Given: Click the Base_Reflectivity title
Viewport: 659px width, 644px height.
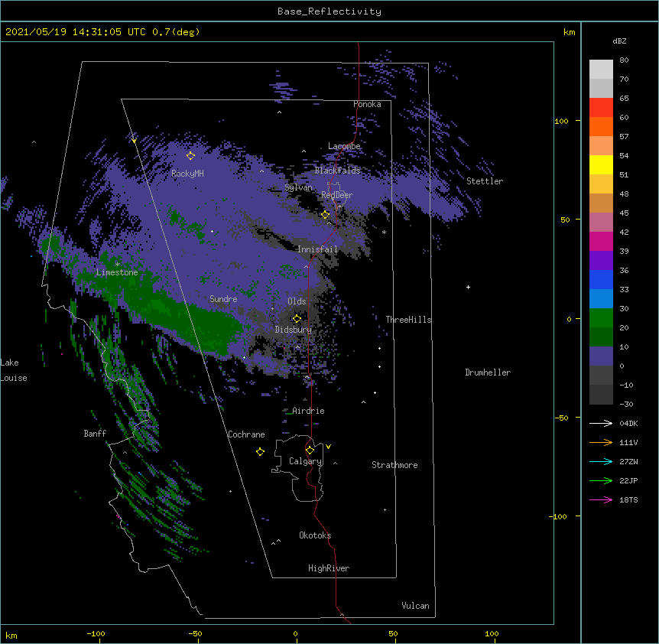Looking at the screenshot, I should [329, 11].
